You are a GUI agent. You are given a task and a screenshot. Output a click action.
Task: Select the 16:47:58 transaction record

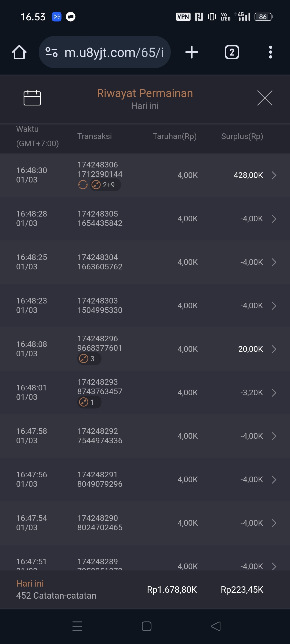pos(145,436)
